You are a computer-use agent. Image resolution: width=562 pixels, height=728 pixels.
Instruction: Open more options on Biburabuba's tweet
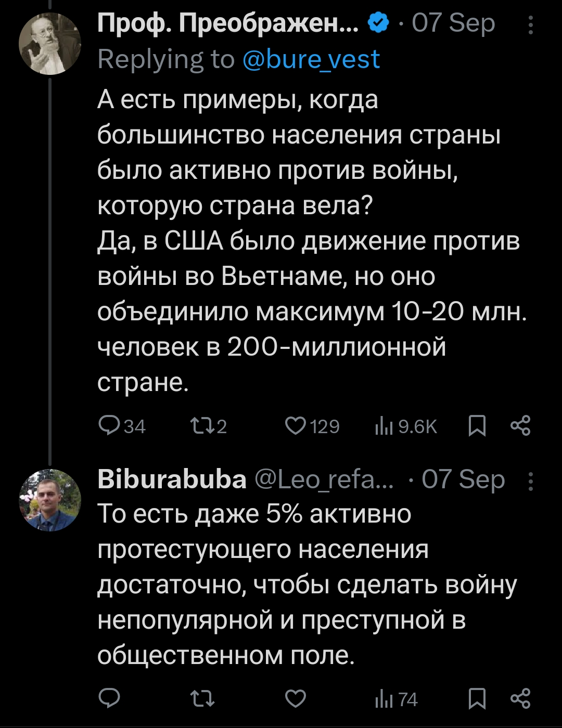click(530, 481)
